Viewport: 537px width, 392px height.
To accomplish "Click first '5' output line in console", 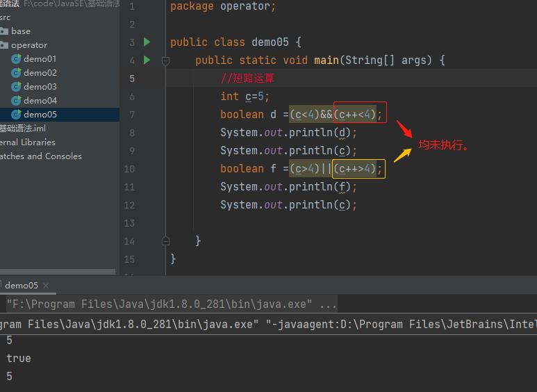I will click(x=9, y=341).
